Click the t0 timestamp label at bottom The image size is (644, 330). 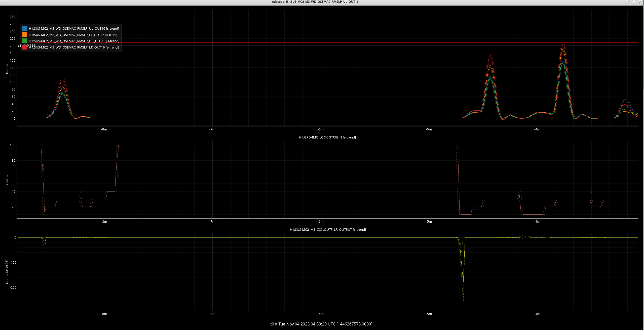[x=321, y=324]
